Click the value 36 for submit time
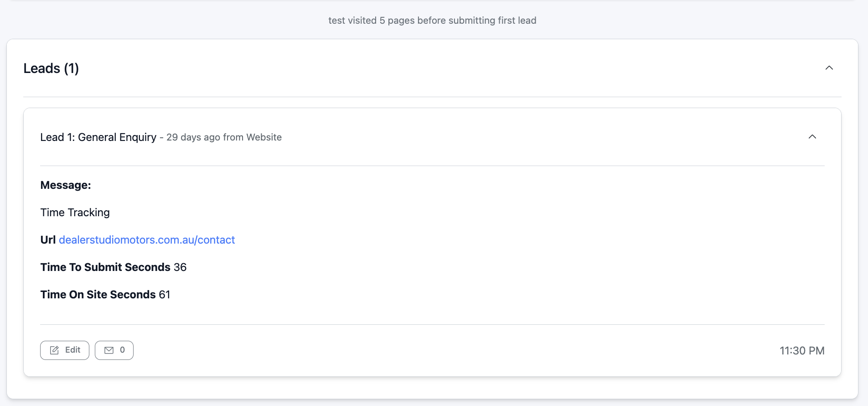The image size is (868, 406). pos(180,267)
